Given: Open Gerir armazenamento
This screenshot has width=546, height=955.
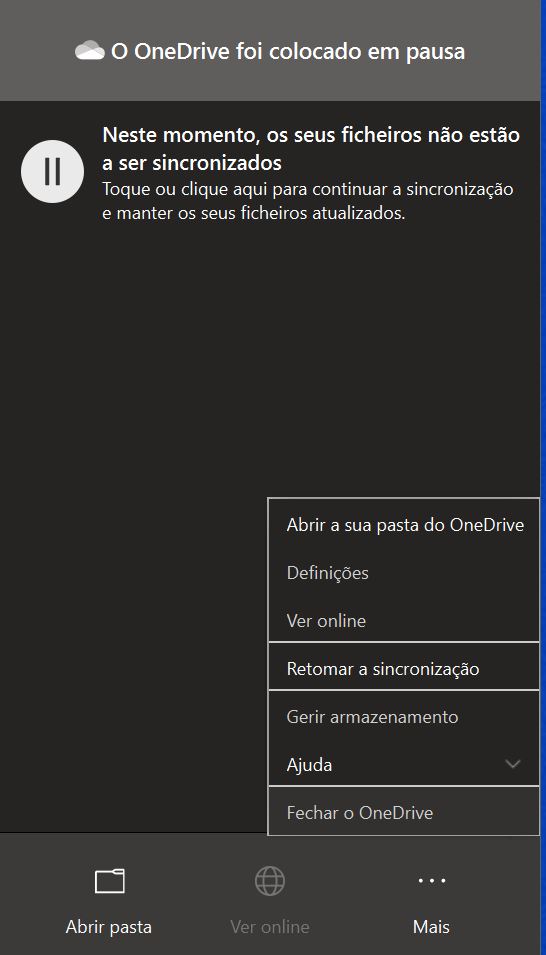Looking at the screenshot, I should pos(404,717).
